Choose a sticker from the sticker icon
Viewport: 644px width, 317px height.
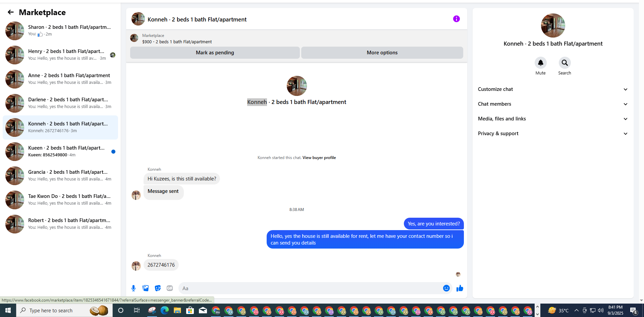tap(158, 288)
